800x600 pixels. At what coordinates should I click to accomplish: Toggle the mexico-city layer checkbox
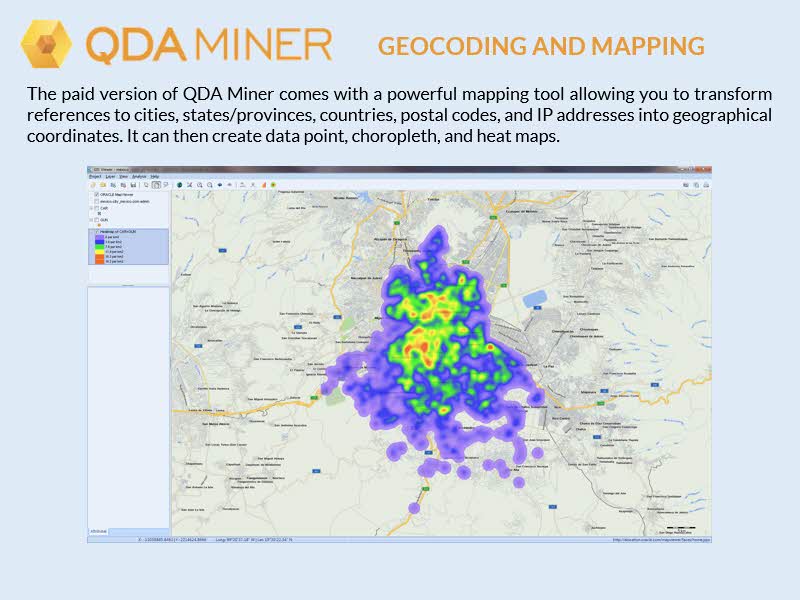(x=96, y=202)
